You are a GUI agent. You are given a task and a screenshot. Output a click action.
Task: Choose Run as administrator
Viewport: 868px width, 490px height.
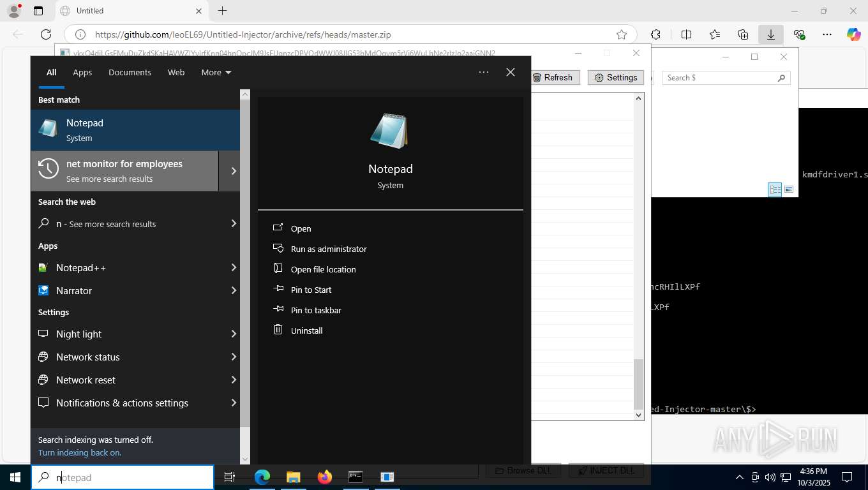[x=329, y=249]
